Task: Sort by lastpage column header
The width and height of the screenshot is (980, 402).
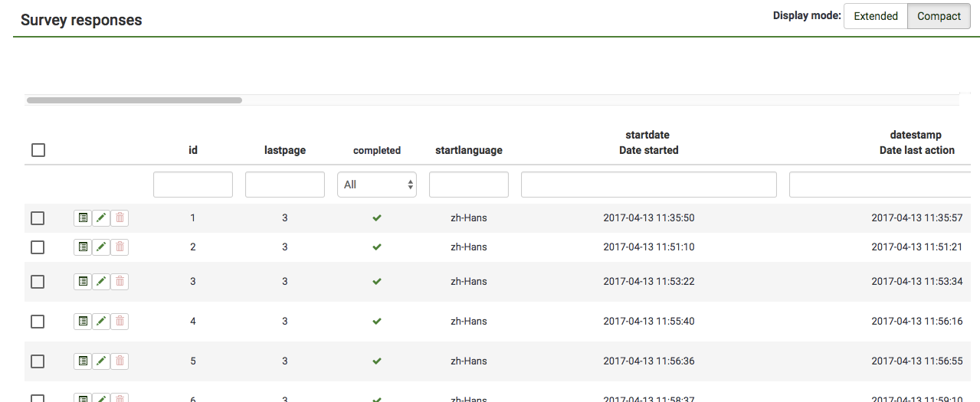Action: (284, 151)
